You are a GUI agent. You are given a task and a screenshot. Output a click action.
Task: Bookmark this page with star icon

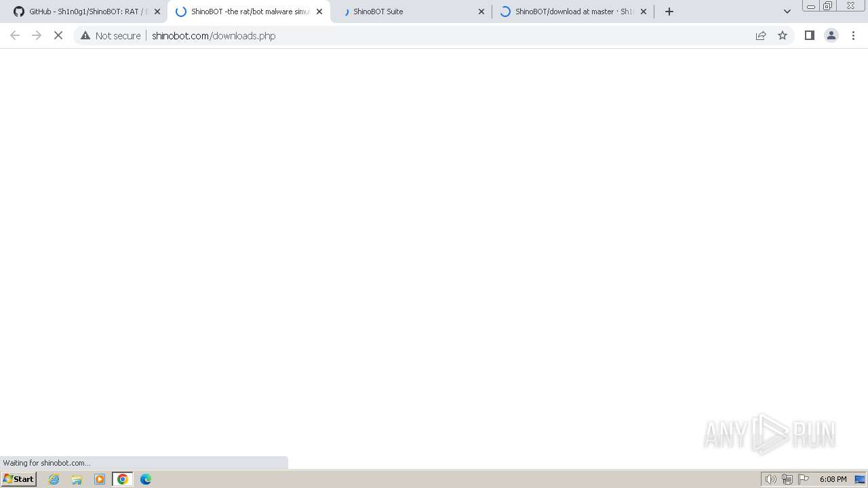783,35
